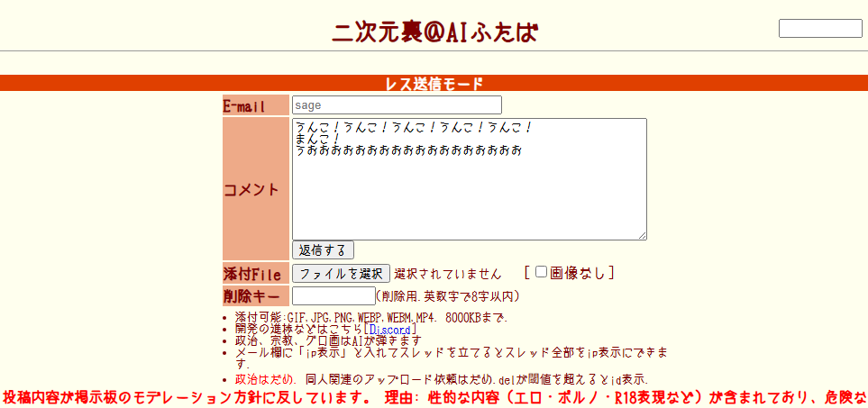Viewport: 868px width, 408px height.
Task: Focus the E-mail field containing sage
Action: [x=397, y=105]
